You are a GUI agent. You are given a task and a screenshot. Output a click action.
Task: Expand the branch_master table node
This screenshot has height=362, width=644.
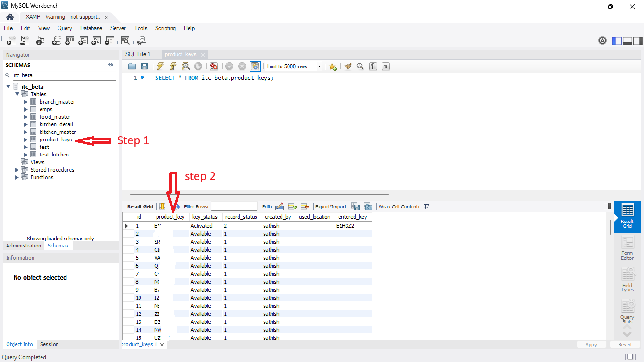[26, 102]
